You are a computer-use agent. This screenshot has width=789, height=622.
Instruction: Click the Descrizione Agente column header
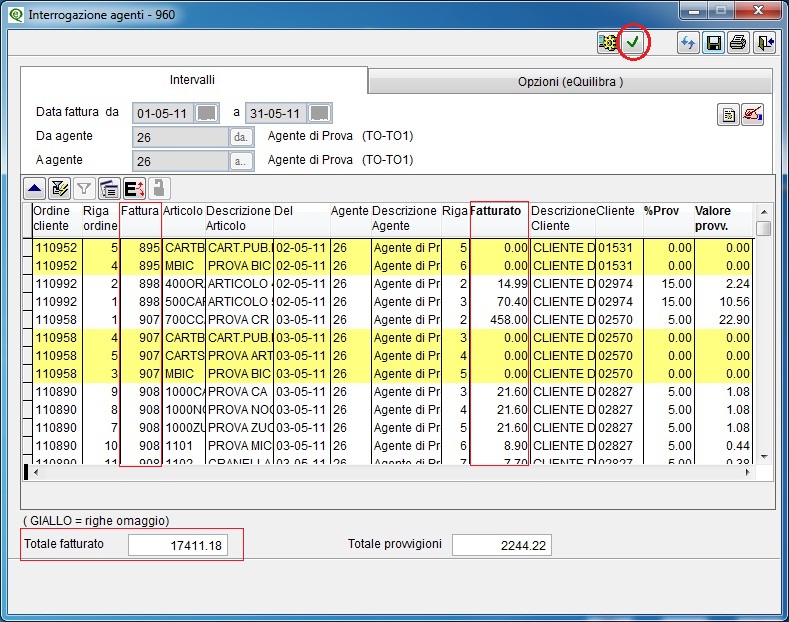(406, 218)
